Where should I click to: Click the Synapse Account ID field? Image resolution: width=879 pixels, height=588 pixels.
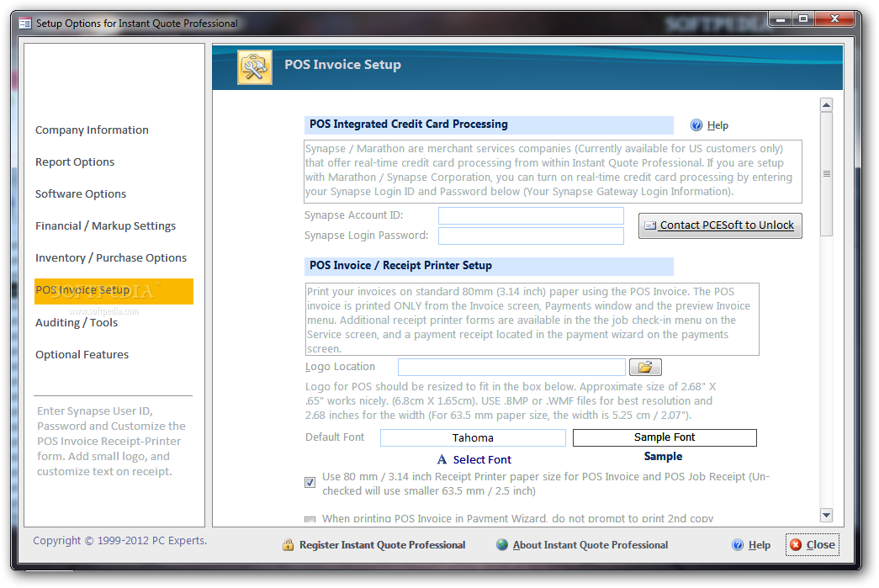[531, 216]
